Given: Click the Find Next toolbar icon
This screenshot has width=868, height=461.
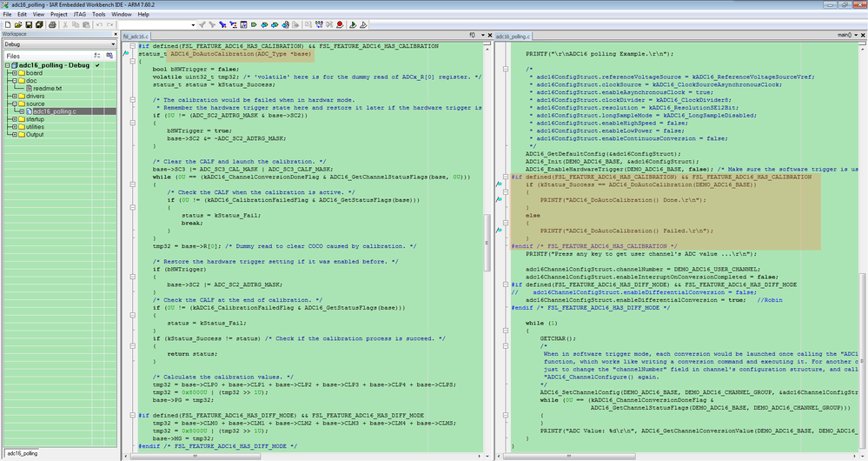Looking at the screenshot, I should pos(212,25).
